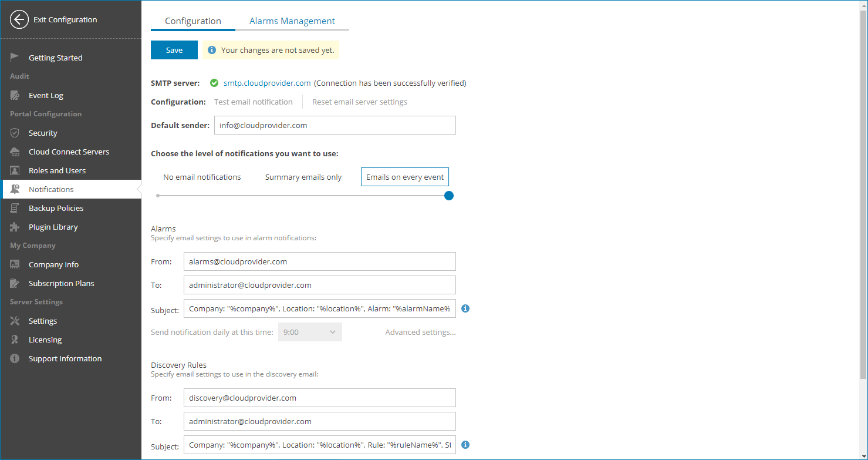The width and height of the screenshot is (868, 460).
Task: Open the daily notification time dropdown
Action: click(310, 332)
